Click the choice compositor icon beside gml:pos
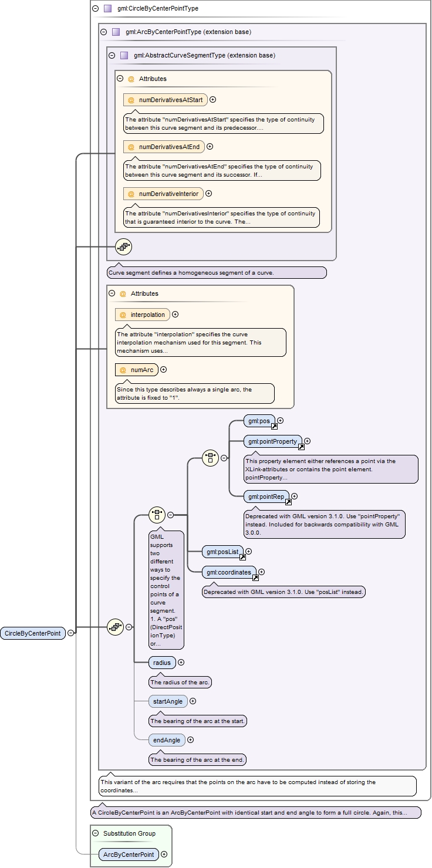 tap(210, 458)
